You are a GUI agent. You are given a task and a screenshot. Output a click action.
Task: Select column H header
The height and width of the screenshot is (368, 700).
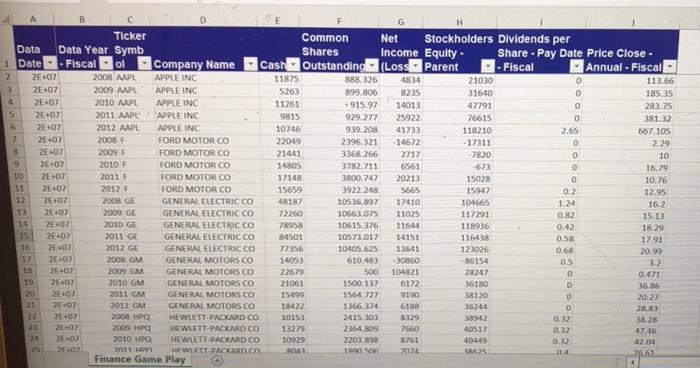point(459,22)
